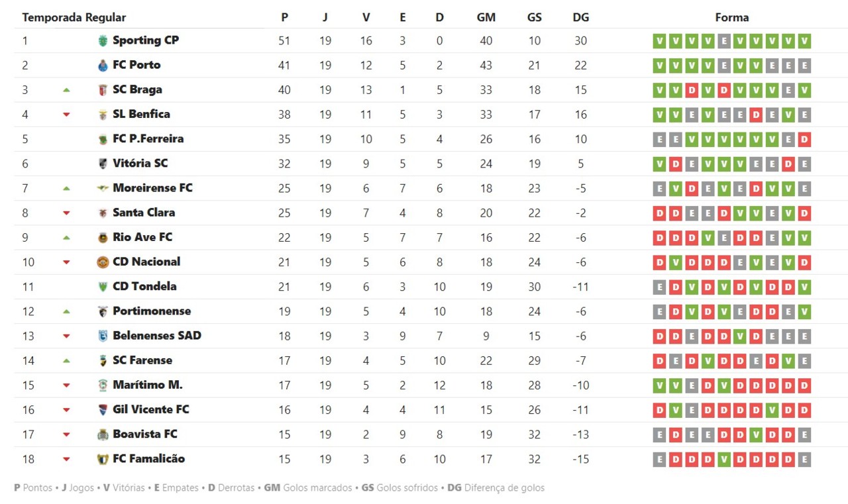Sort the table by P column header
The height and width of the screenshot is (504, 848).
[x=284, y=18]
